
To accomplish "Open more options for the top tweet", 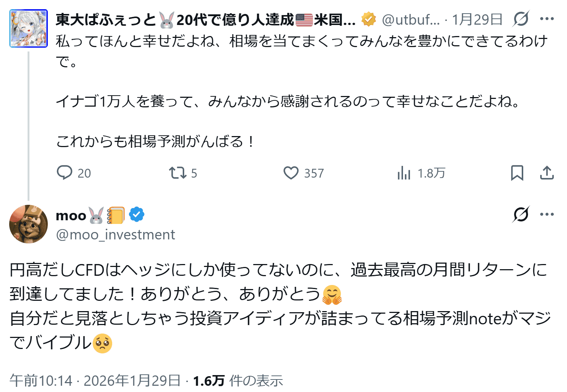I will (x=547, y=19).
